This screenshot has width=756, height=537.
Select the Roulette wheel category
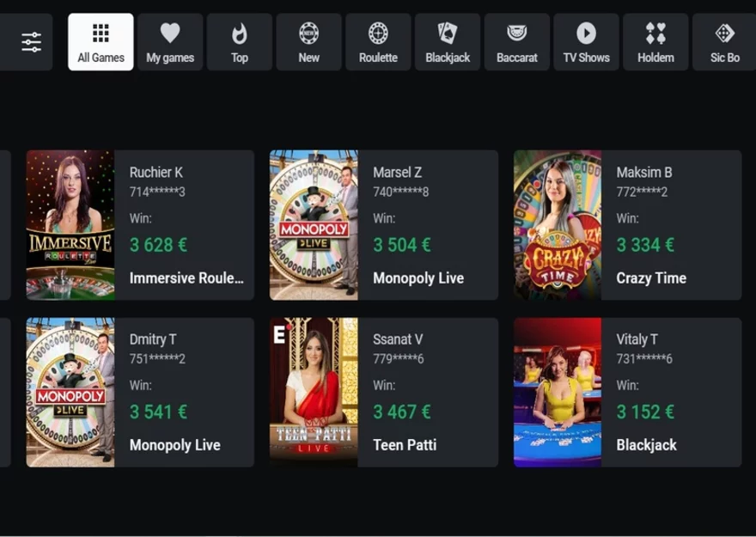[x=378, y=42]
